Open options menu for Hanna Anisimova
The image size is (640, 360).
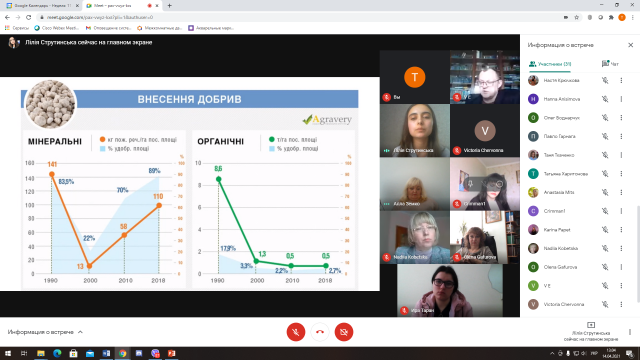pos(621,99)
